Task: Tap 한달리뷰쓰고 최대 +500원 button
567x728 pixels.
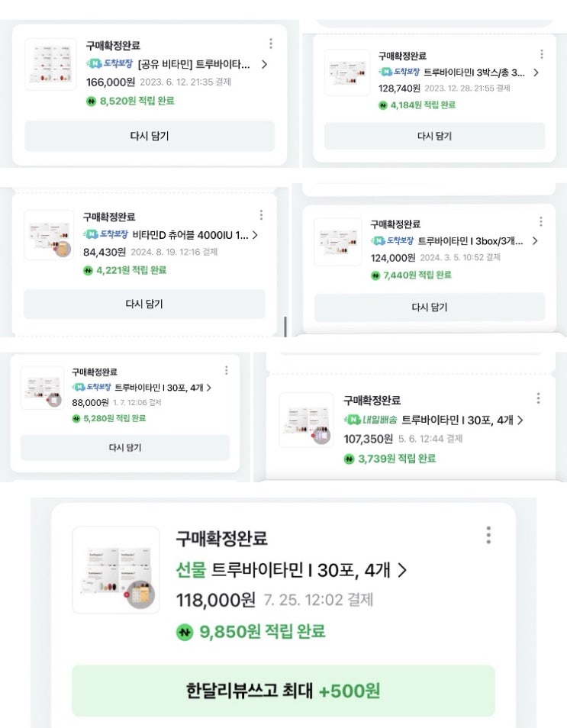Action: tap(283, 691)
